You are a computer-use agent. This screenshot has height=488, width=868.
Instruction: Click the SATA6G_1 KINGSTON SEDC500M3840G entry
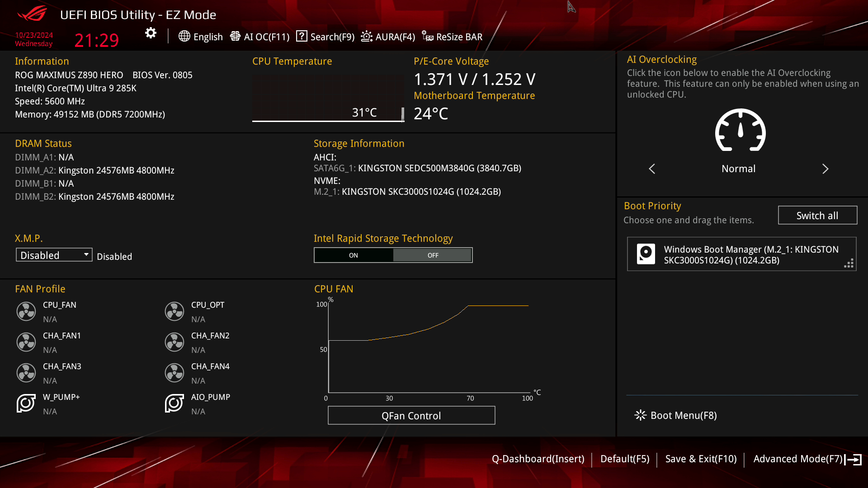pyautogui.click(x=417, y=168)
